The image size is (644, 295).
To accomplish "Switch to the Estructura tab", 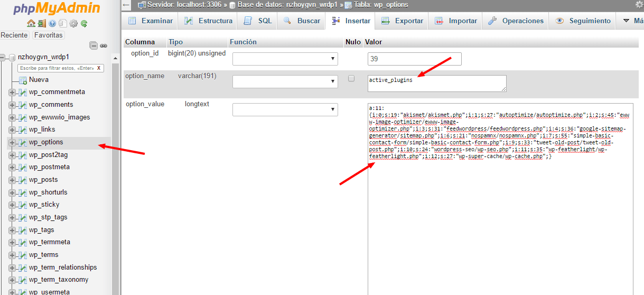I will (x=208, y=21).
